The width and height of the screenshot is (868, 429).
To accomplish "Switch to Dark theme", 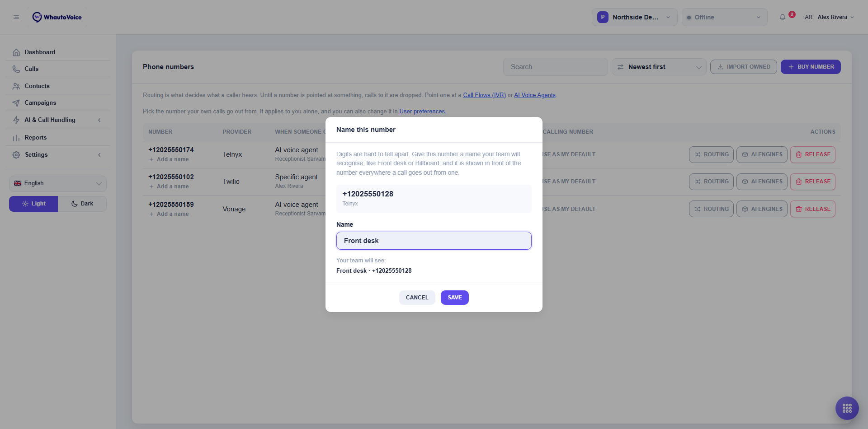I will click(x=82, y=204).
